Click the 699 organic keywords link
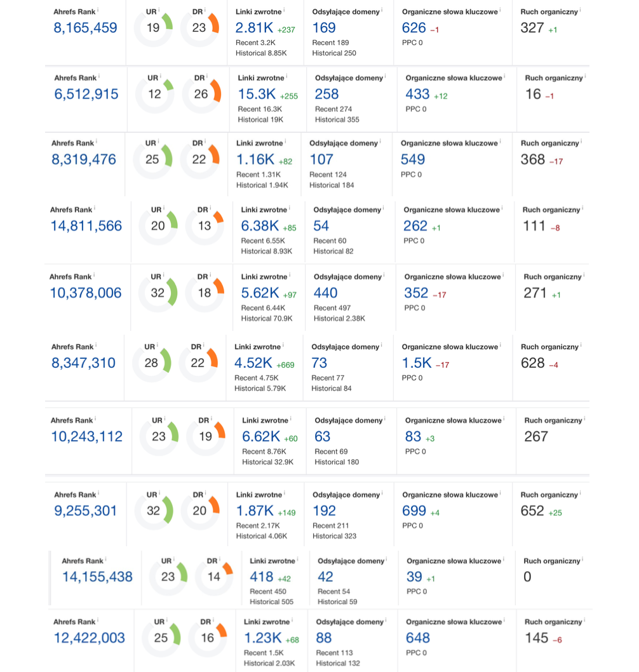This screenshot has height=672, width=639. (414, 511)
